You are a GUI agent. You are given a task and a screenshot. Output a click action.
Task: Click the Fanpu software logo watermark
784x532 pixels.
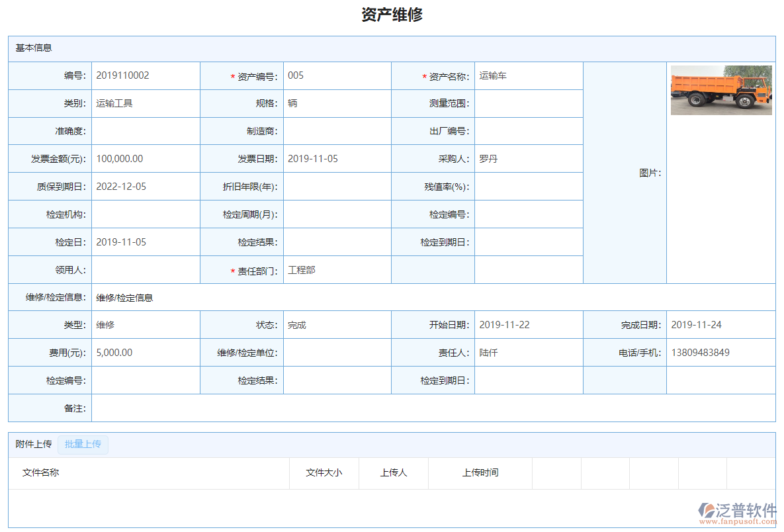point(738,513)
